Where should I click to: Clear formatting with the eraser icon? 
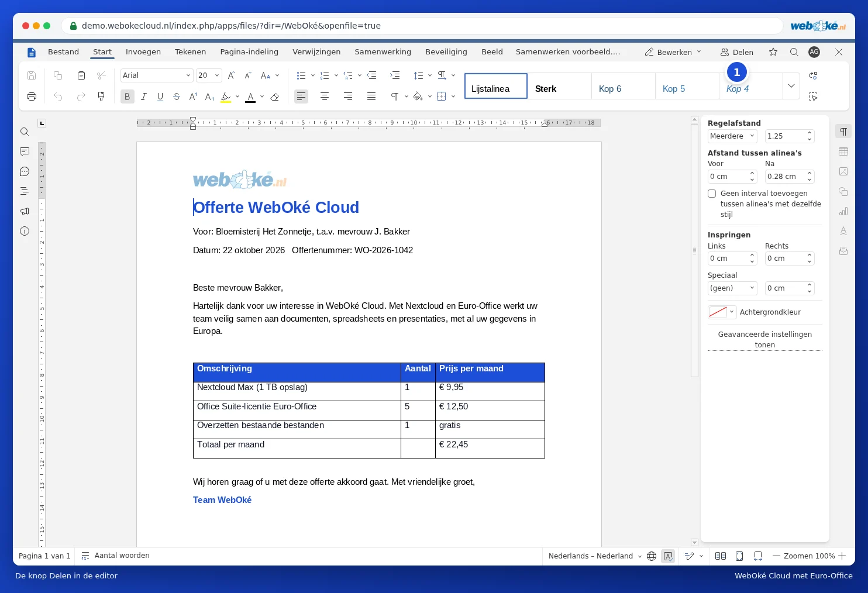tap(275, 96)
